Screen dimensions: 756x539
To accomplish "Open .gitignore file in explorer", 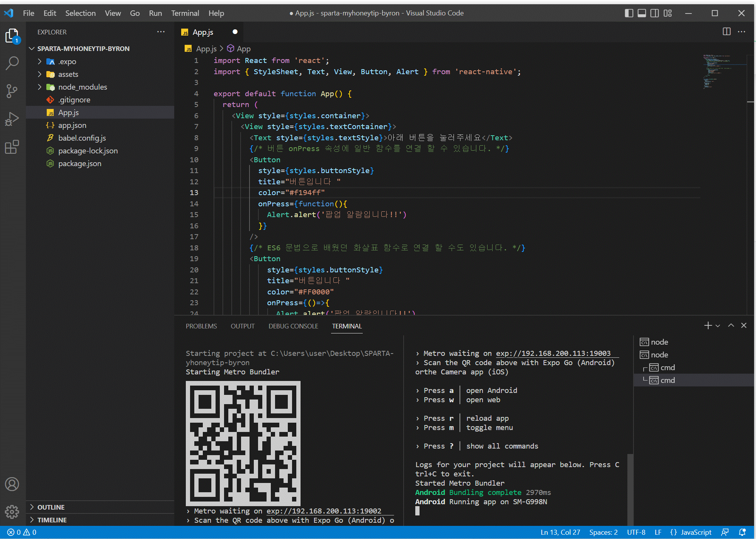I will click(x=100, y=100).
